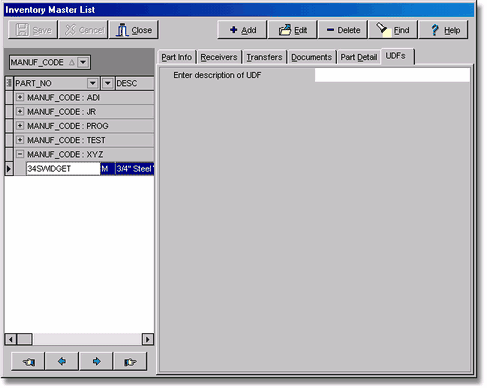
Task: Click the MANUF_CODE : XYZ group label
Action: (65, 154)
